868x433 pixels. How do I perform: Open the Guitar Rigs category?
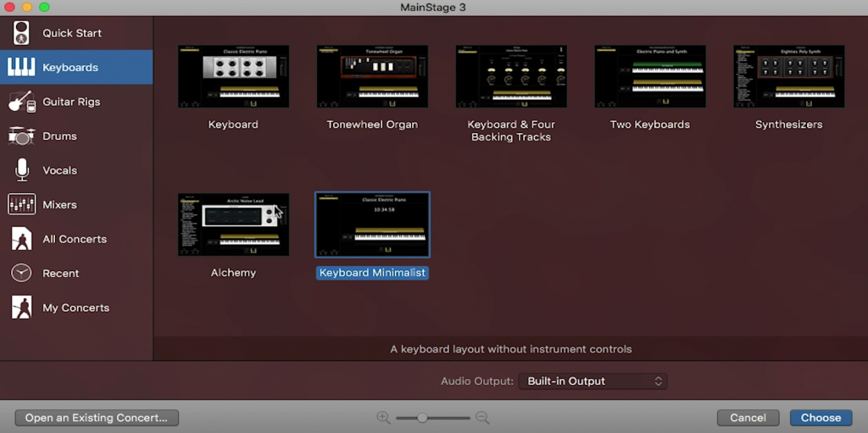tap(71, 102)
